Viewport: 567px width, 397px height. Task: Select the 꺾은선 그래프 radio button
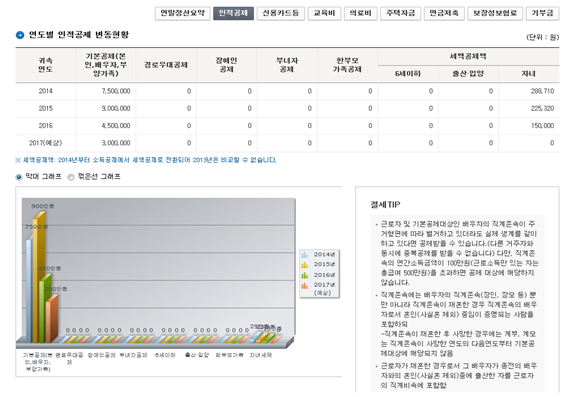click(71, 177)
